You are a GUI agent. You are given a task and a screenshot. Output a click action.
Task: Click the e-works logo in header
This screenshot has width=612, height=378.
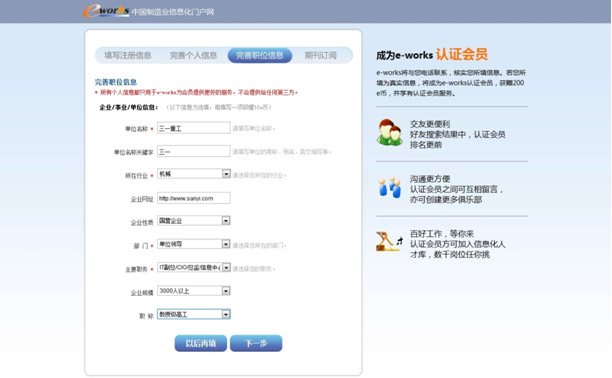click(106, 11)
